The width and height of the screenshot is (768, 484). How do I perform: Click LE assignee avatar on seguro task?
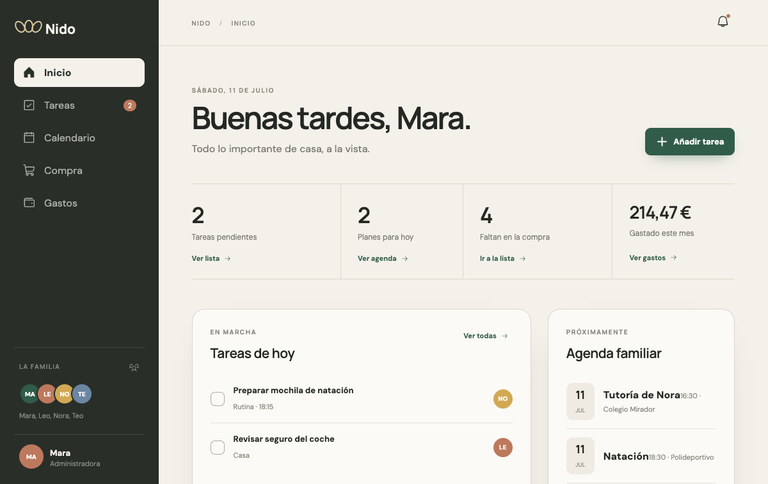tap(503, 447)
